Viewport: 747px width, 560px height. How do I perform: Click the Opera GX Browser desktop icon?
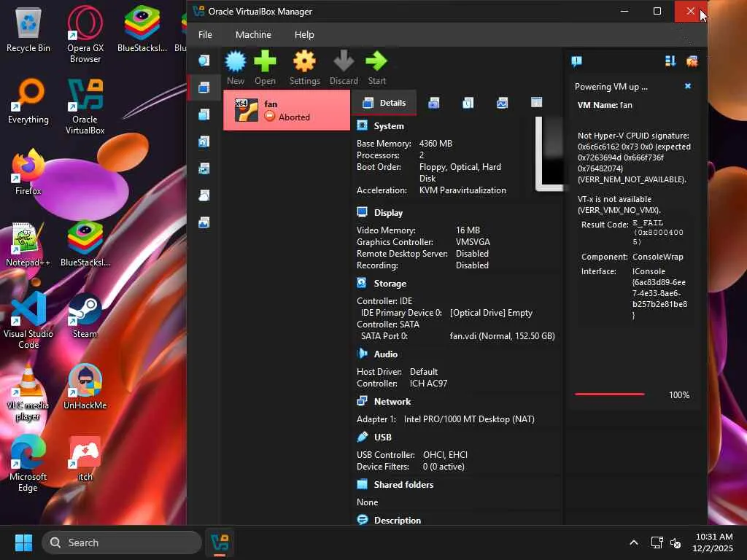tap(85, 34)
